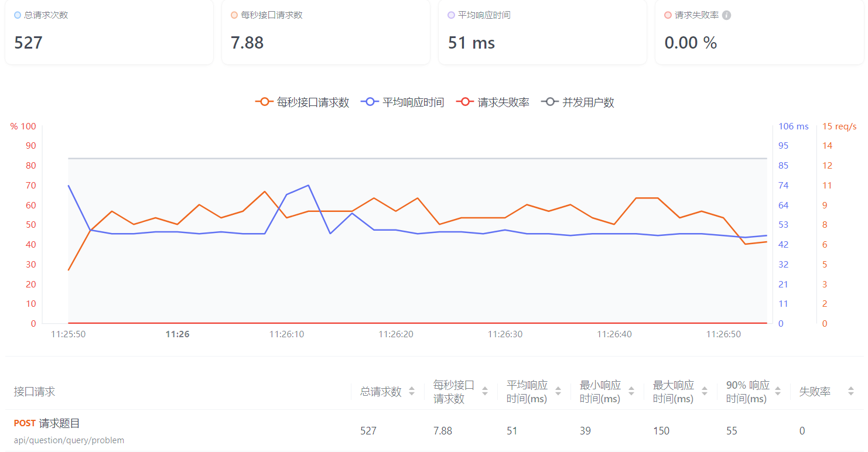This screenshot has width=868, height=452.
Task: Click the 39 min response time cell
Action: 585,431
